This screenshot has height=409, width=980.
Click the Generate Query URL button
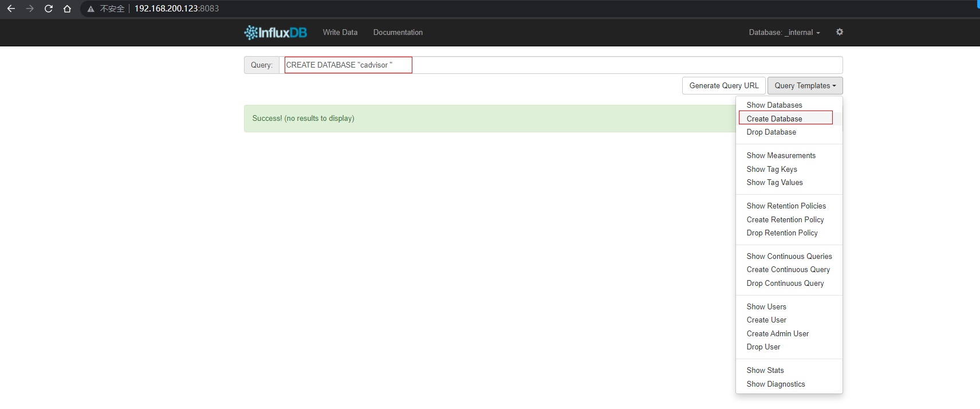tap(723, 85)
